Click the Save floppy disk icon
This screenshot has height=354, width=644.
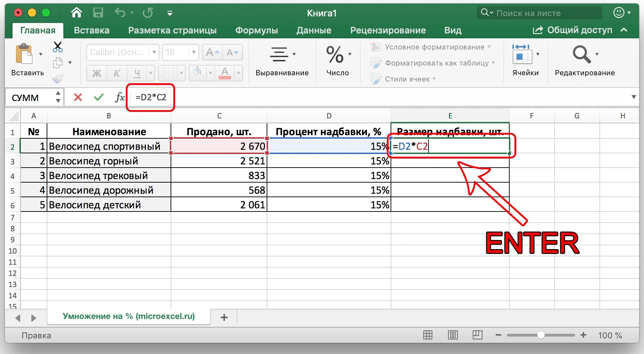point(98,13)
